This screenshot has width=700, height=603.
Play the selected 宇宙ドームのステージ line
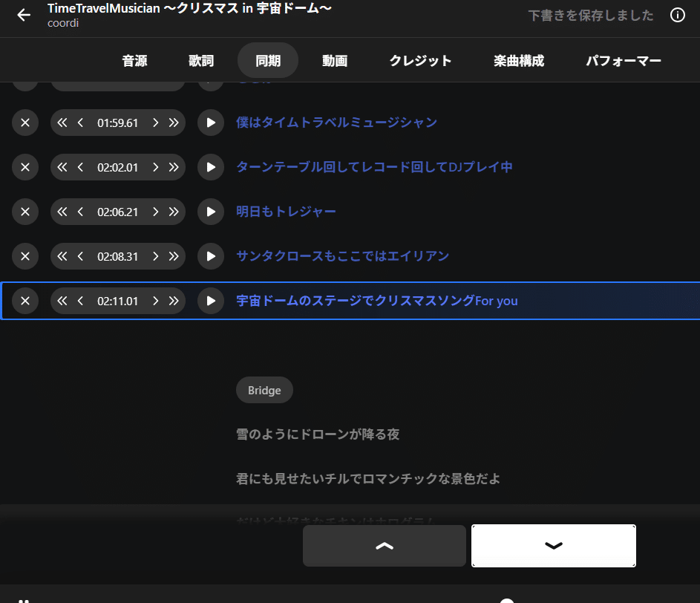pyautogui.click(x=211, y=301)
